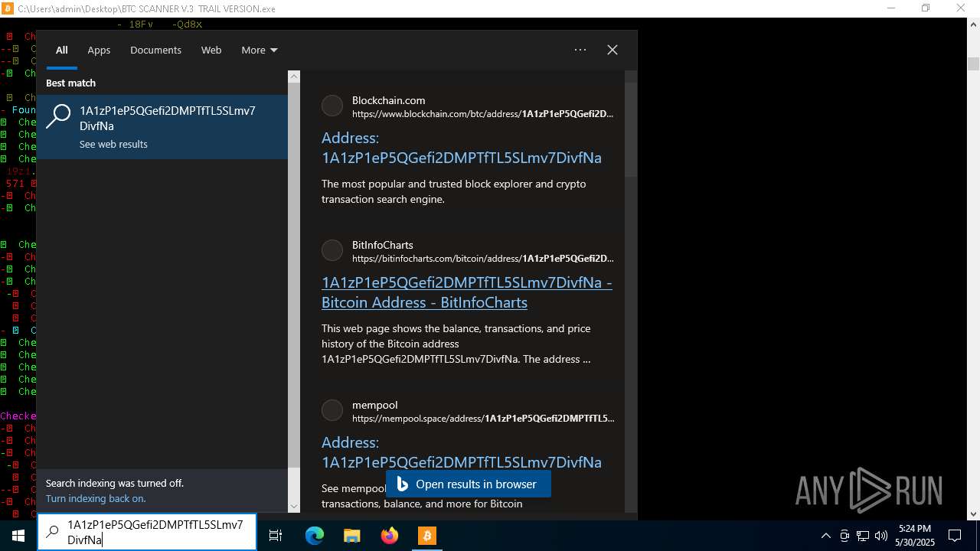980x551 pixels.
Task: Click the Blockchain.com result description text
Action: pos(453,191)
